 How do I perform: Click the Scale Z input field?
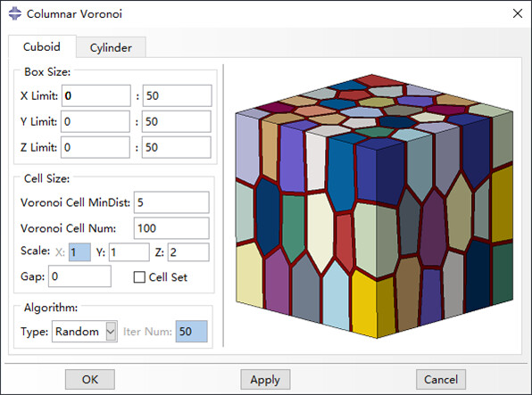(x=188, y=252)
